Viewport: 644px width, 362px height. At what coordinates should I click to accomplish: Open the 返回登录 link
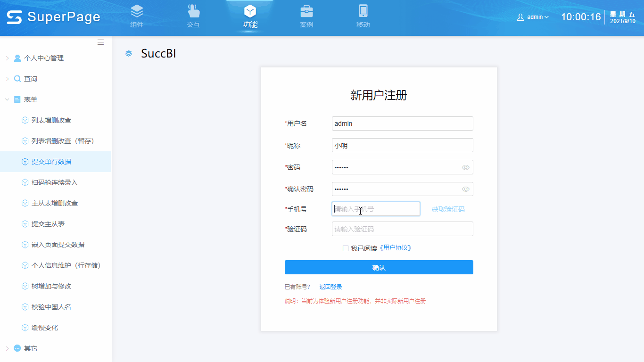point(332,287)
